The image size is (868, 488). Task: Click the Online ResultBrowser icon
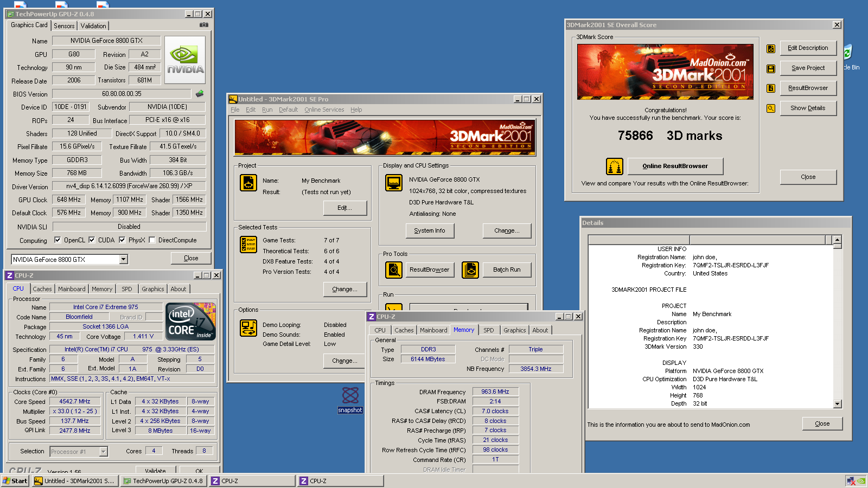pyautogui.click(x=615, y=166)
